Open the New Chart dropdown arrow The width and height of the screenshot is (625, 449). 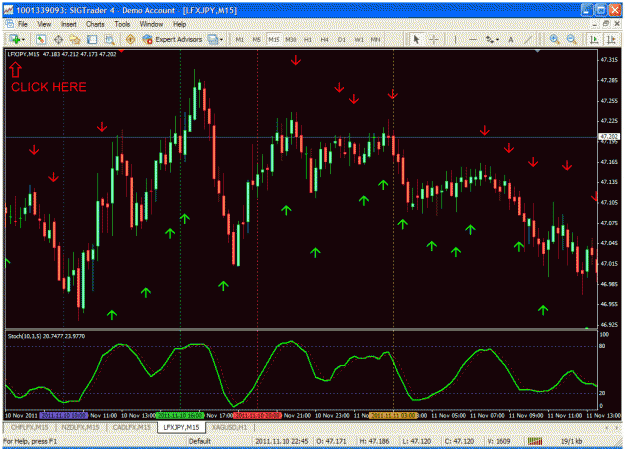point(24,39)
